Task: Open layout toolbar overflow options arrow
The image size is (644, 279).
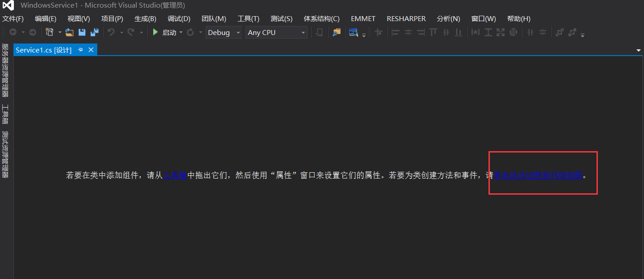Action: click(x=582, y=35)
